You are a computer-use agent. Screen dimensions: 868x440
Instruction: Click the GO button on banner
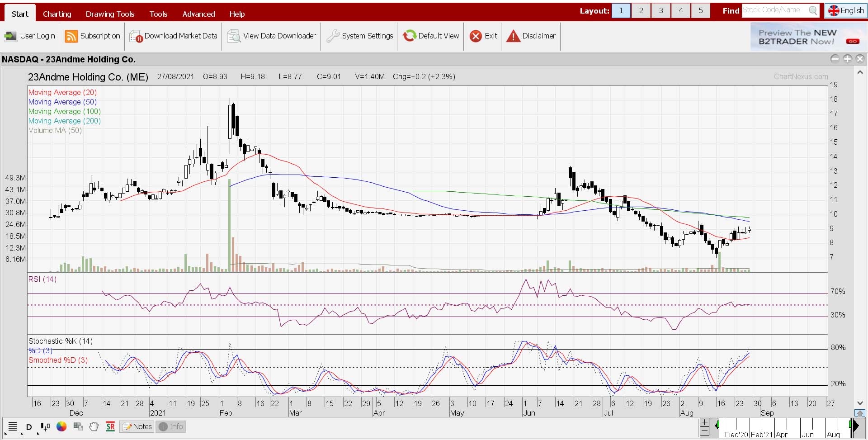(853, 41)
